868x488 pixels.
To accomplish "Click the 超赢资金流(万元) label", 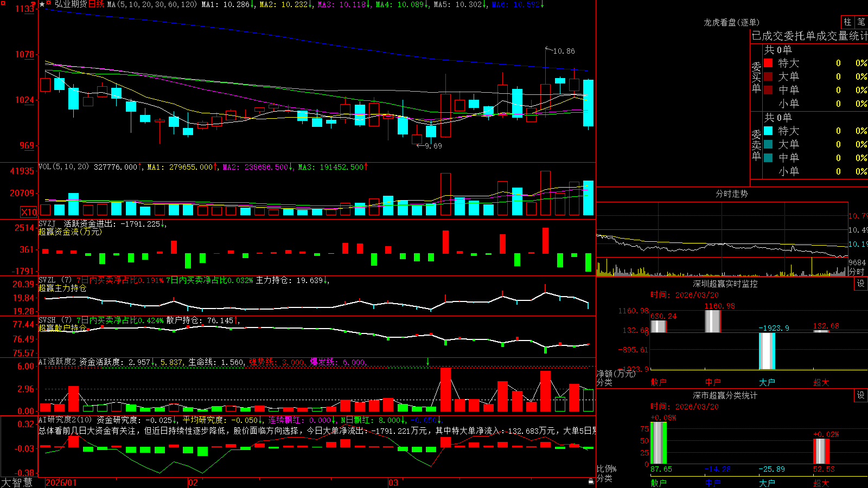I will 70,232.
